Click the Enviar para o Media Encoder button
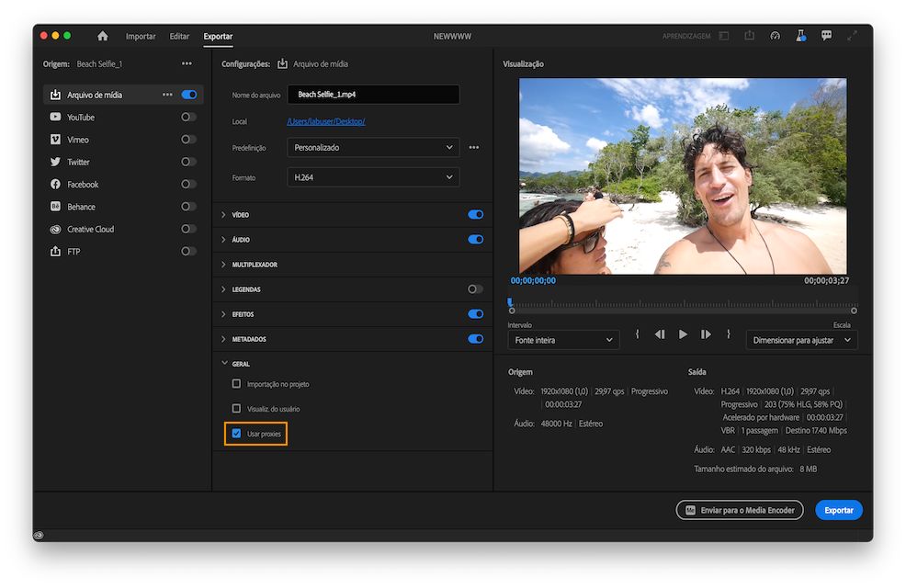The height and width of the screenshot is (588, 906). point(740,509)
